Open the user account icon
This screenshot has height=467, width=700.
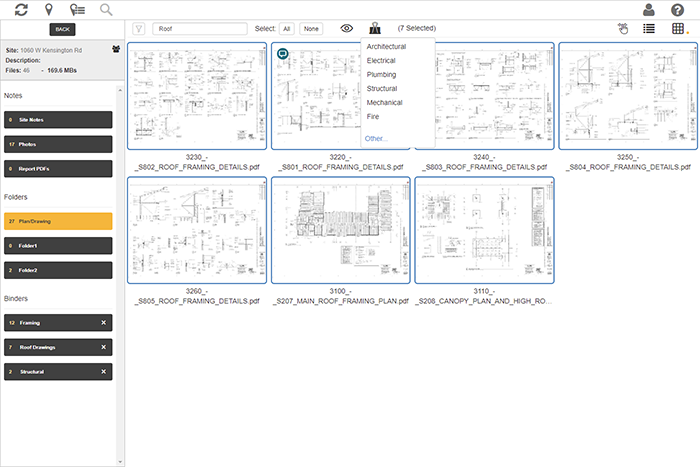[649, 10]
